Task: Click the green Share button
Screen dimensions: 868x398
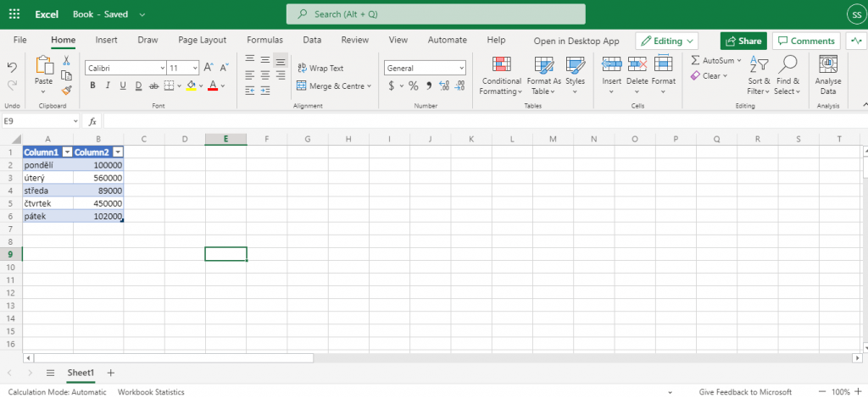Action: click(743, 41)
